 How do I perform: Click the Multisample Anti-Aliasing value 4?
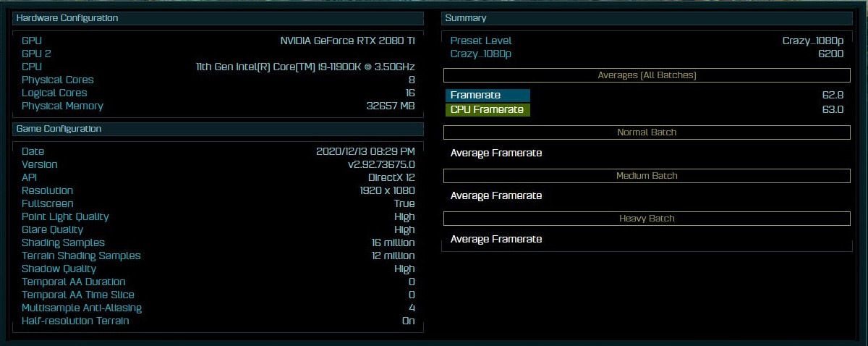point(412,308)
